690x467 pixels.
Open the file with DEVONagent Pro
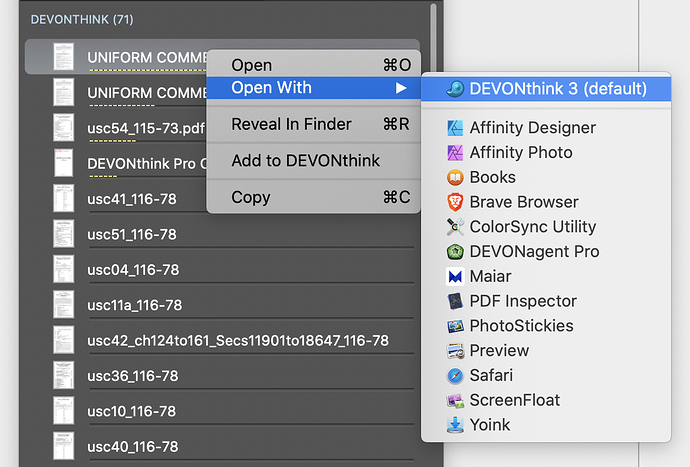click(x=546, y=252)
